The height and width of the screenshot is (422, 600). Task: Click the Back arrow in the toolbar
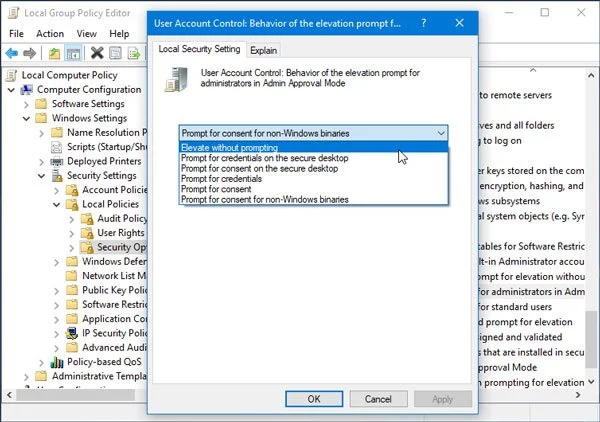click(12, 53)
